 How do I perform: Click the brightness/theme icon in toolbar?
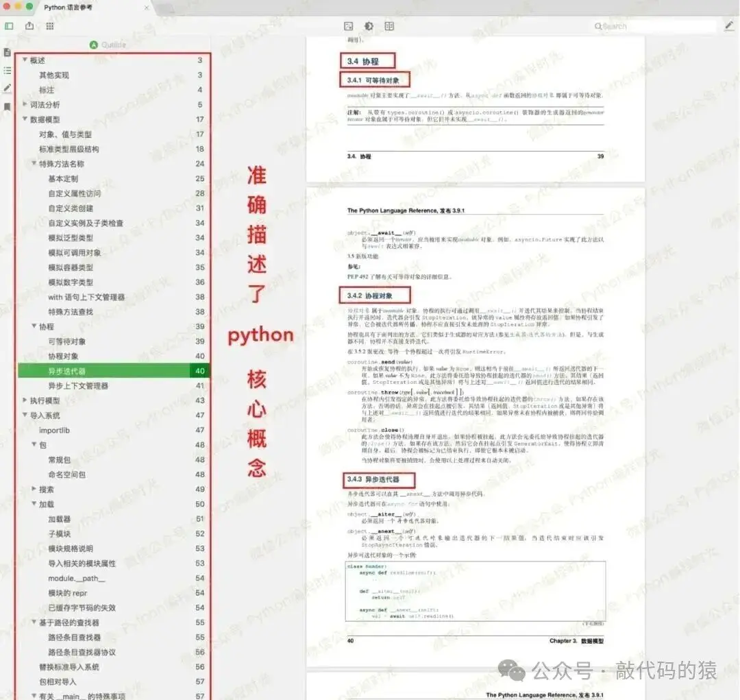pos(369,26)
